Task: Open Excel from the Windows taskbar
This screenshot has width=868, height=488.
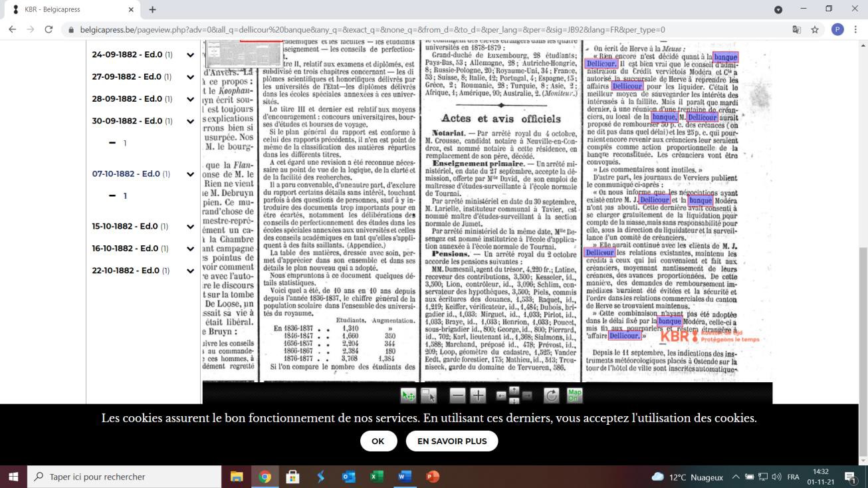Action: [377, 477]
